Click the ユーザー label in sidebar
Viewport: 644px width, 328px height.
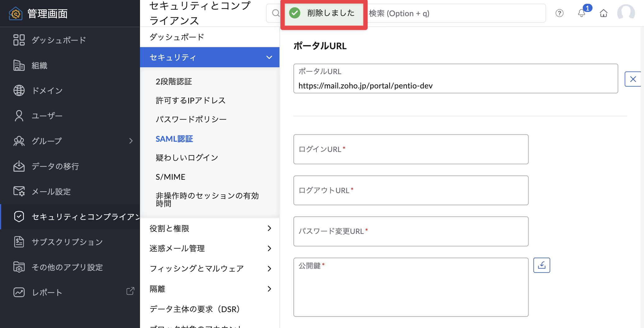click(47, 116)
